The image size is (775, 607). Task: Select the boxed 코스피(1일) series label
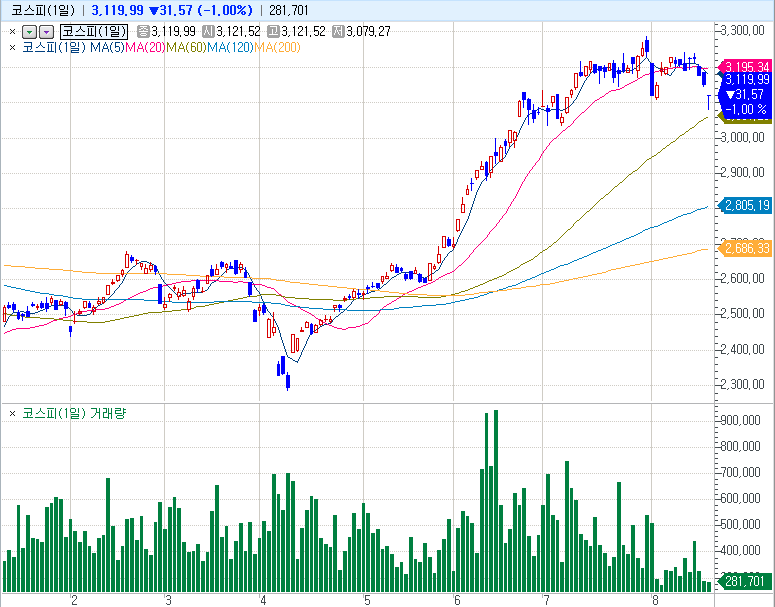(94, 32)
